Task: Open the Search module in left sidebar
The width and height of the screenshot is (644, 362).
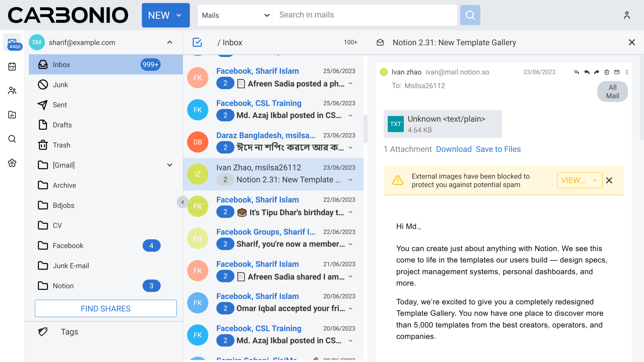Action: [x=12, y=139]
